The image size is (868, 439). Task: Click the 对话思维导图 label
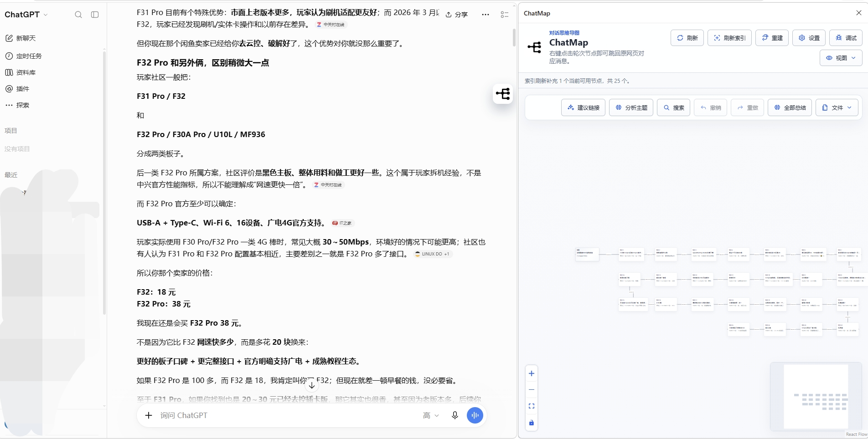click(x=564, y=33)
